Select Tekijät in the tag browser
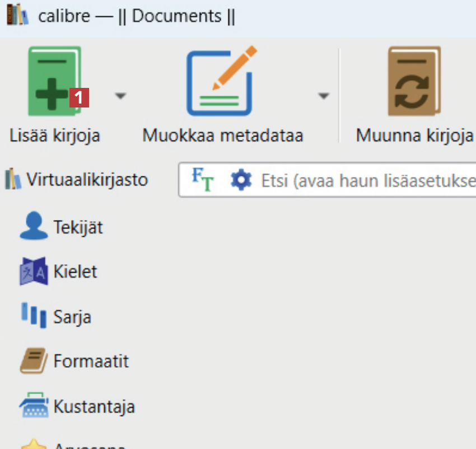Image resolution: width=476 pixels, height=449 pixels. [x=78, y=227]
